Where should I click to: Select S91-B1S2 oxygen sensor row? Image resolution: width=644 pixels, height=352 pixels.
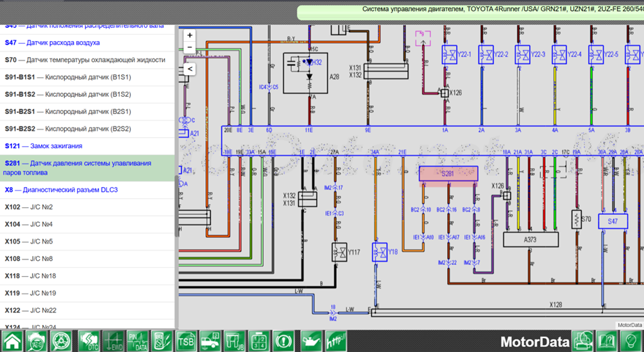pyautogui.click(x=87, y=95)
